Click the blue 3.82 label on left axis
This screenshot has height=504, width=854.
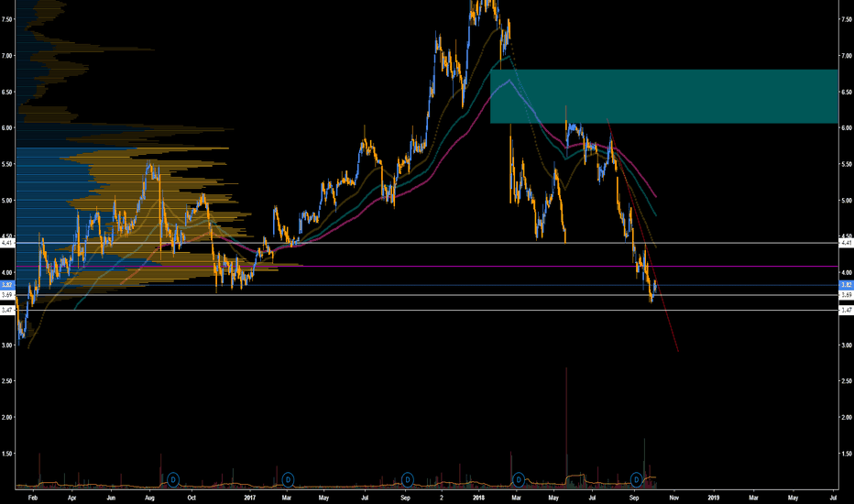tap(7, 285)
